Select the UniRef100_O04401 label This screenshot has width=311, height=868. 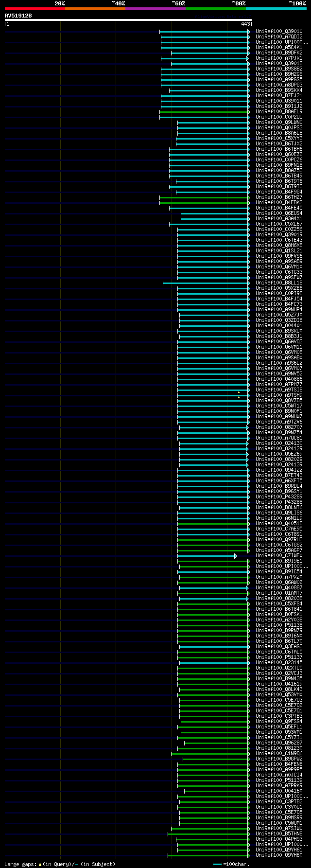279,326
